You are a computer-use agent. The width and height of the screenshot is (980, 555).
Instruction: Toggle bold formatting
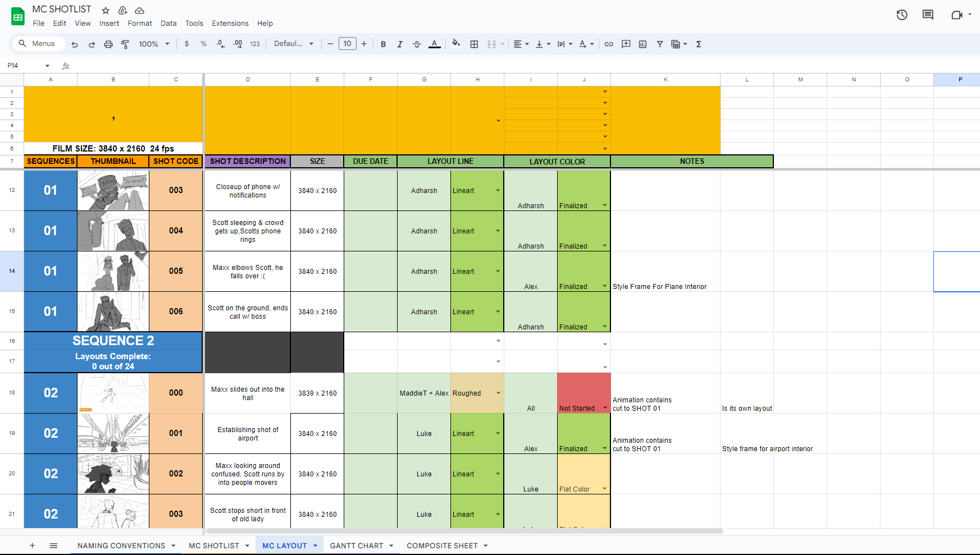[x=383, y=44]
